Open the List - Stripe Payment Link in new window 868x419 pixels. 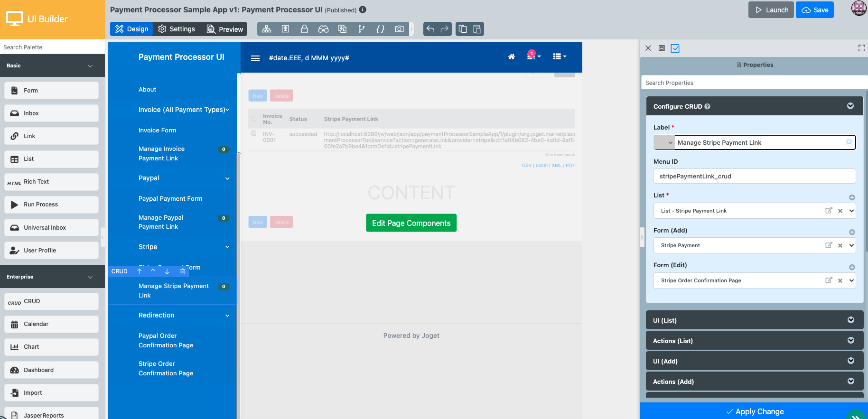pos(829,211)
